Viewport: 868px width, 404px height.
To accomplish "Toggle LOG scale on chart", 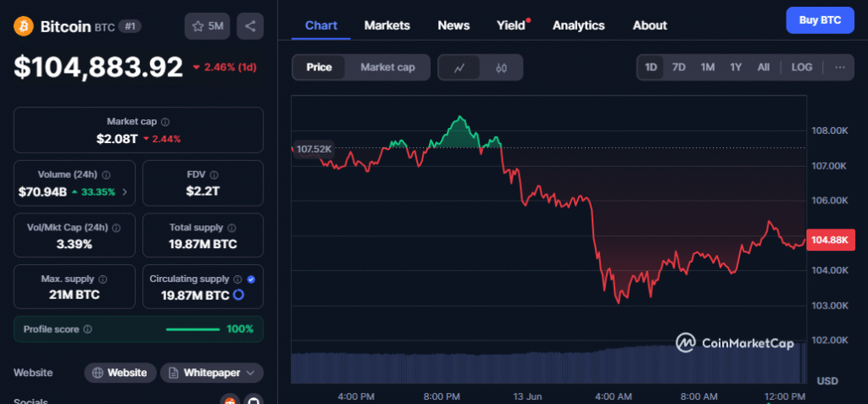I will coord(802,68).
